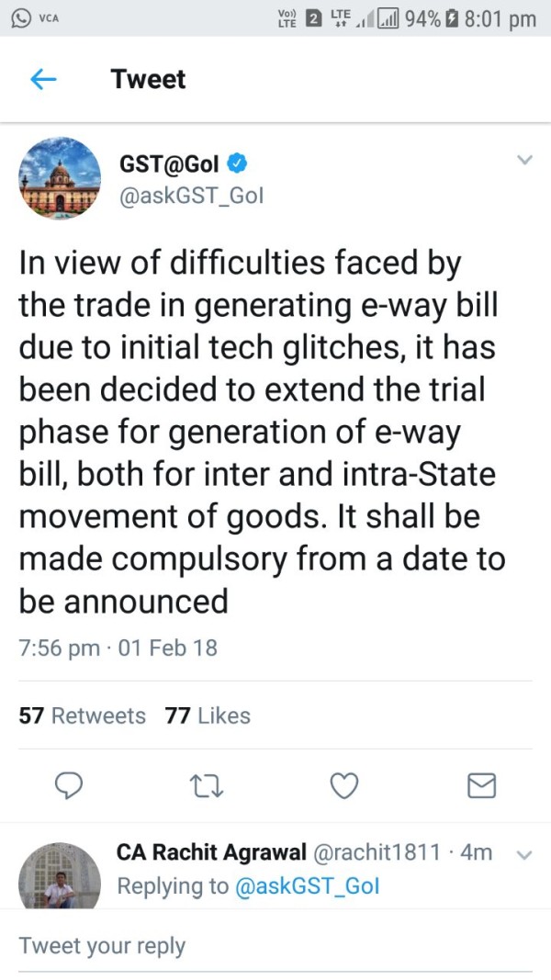
Task: Tap the reply speech bubble icon
Action: [70, 785]
